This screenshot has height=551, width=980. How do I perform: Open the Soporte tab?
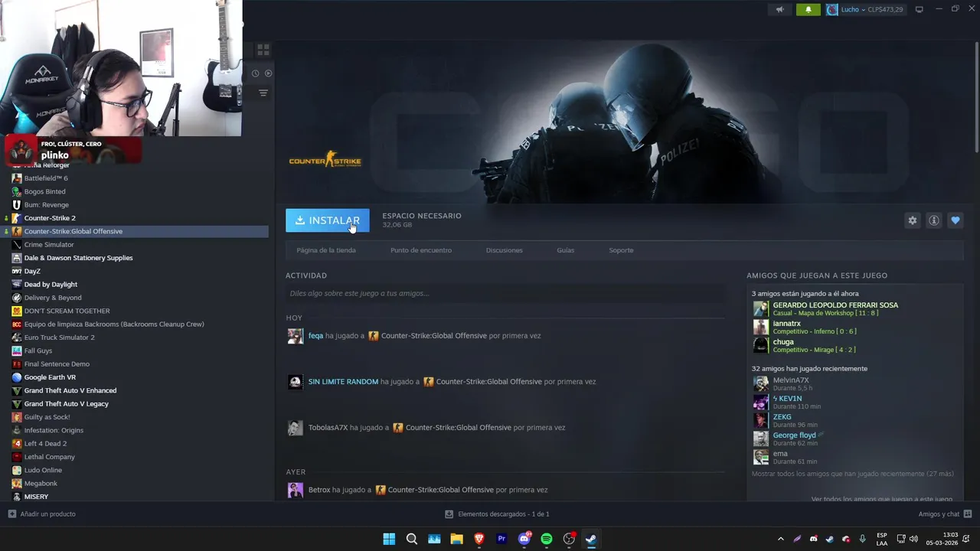[x=621, y=250]
